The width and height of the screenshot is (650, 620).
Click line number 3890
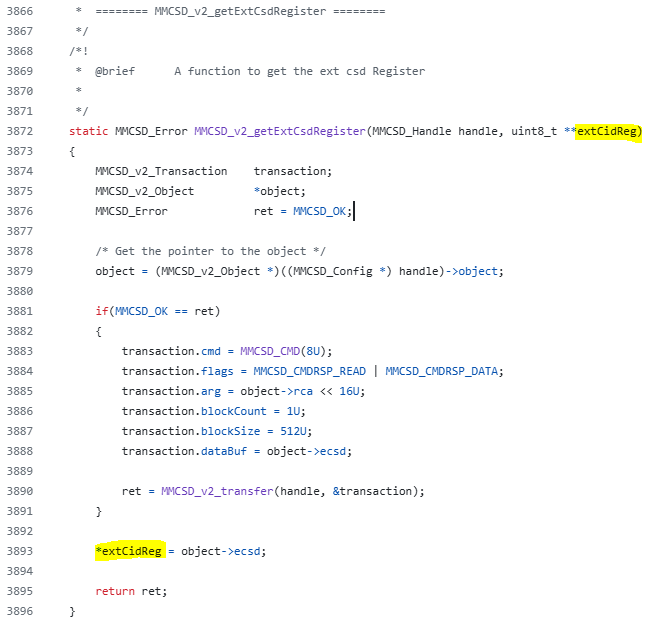coord(19,492)
